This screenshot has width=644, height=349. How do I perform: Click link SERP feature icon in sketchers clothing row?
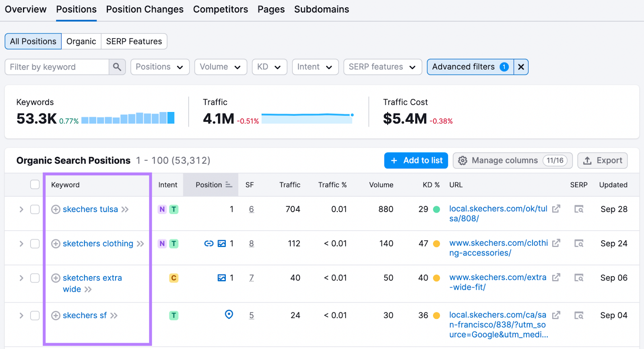pos(208,243)
